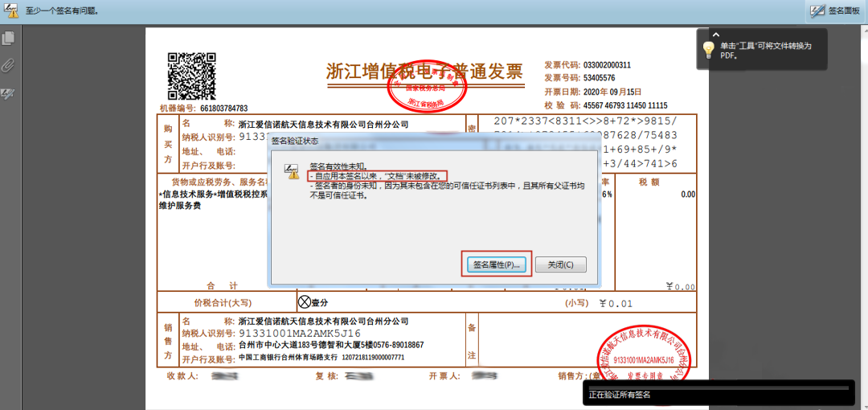Open the 签名面板 signature panel

(837, 10)
